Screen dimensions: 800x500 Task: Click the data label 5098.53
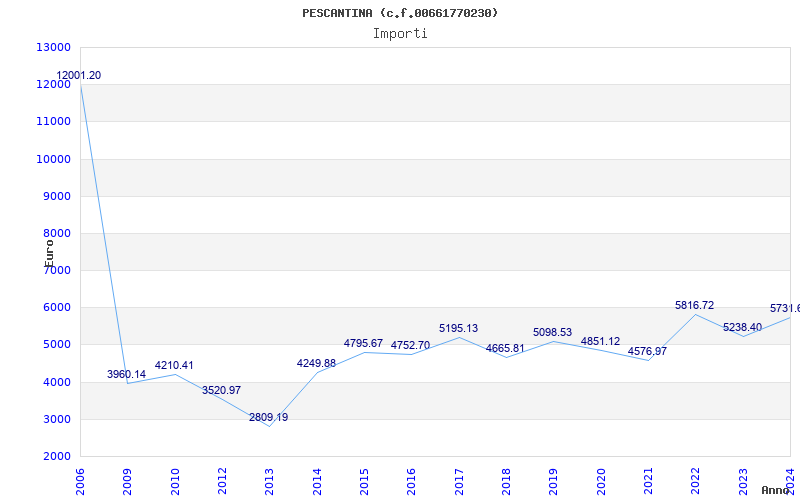pos(553,333)
